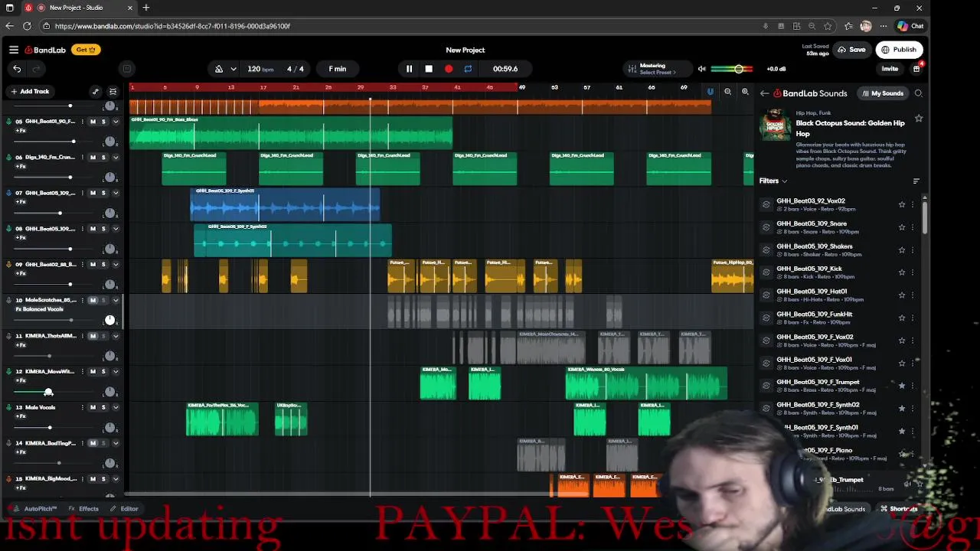Solo track 05 GHH_Beat01_90
The height and width of the screenshot is (551, 980).
pyautogui.click(x=103, y=122)
